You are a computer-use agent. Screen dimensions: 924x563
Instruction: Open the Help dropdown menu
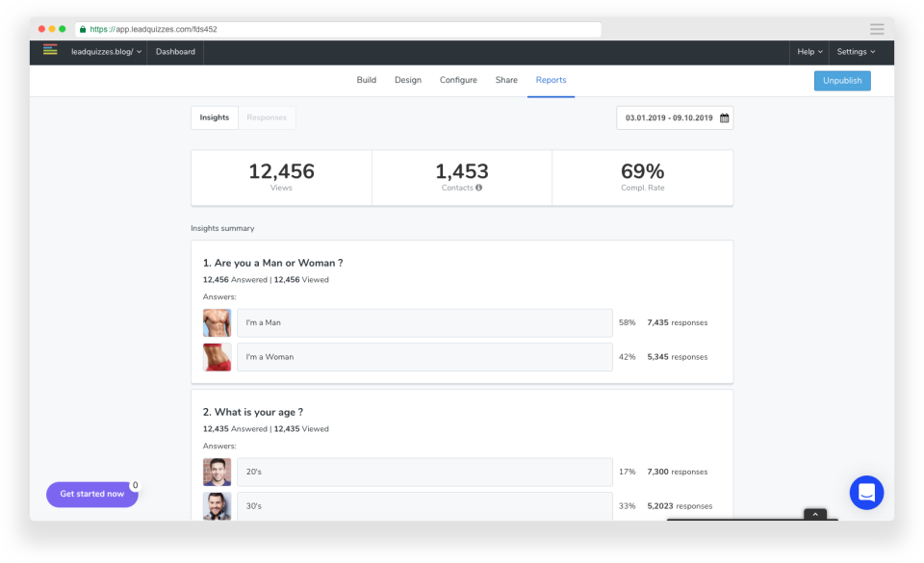(x=808, y=51)
